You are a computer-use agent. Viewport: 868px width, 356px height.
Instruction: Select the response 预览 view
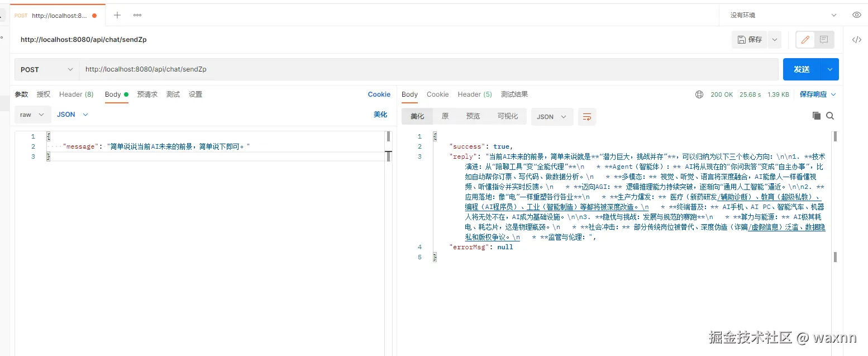pos(473,116)
